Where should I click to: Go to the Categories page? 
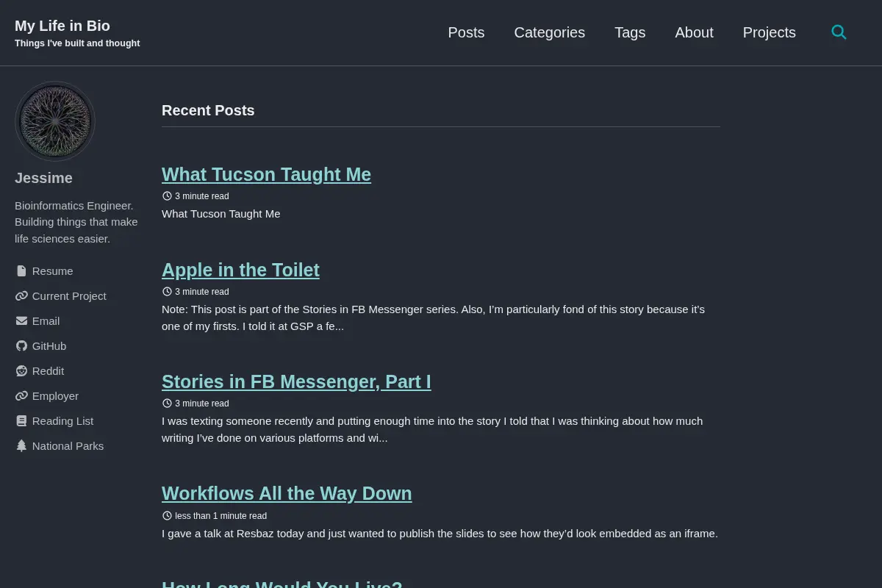tap(549, 32)
